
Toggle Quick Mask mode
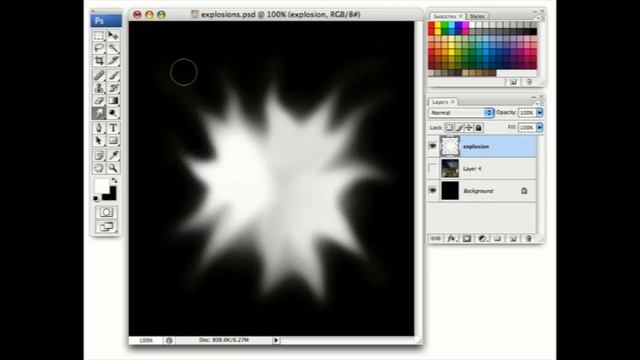pos(106,212)
